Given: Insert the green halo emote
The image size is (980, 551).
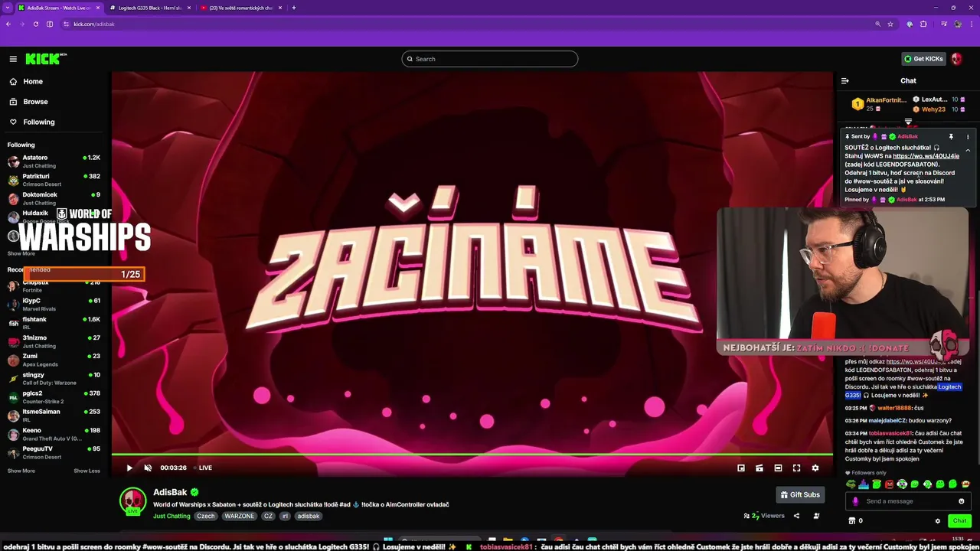Looking at the screenshot, I should tap(876, 484).
